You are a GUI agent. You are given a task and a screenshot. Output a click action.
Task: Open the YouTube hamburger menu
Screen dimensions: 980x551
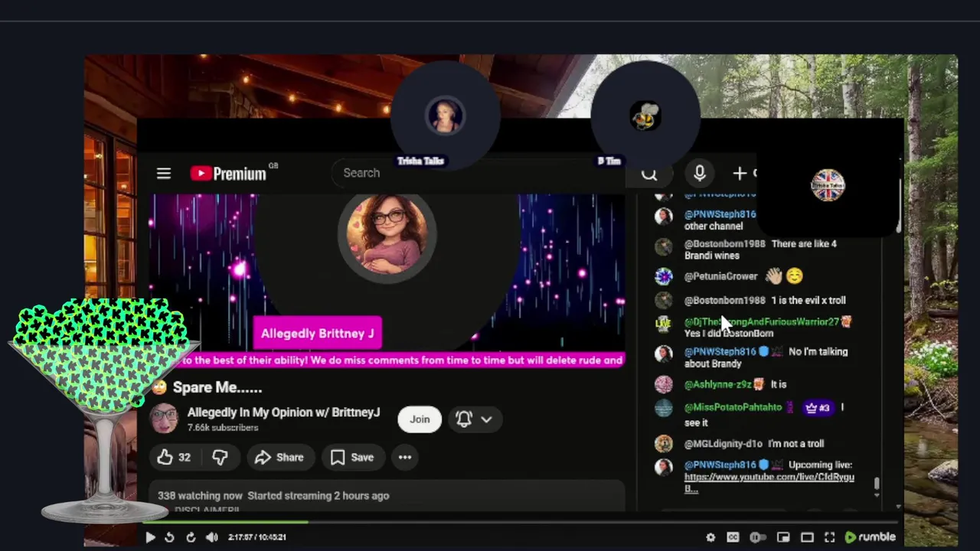pyautogui.click(x=164, y=174)
